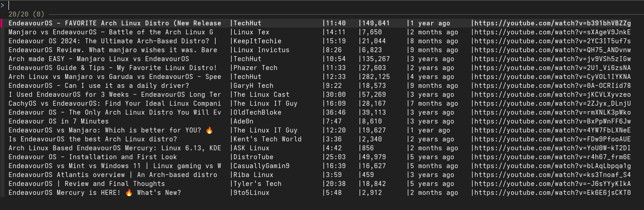
Task: Select Endeavour OS in 7 Minutes row
Action: (x=58, y=121)
